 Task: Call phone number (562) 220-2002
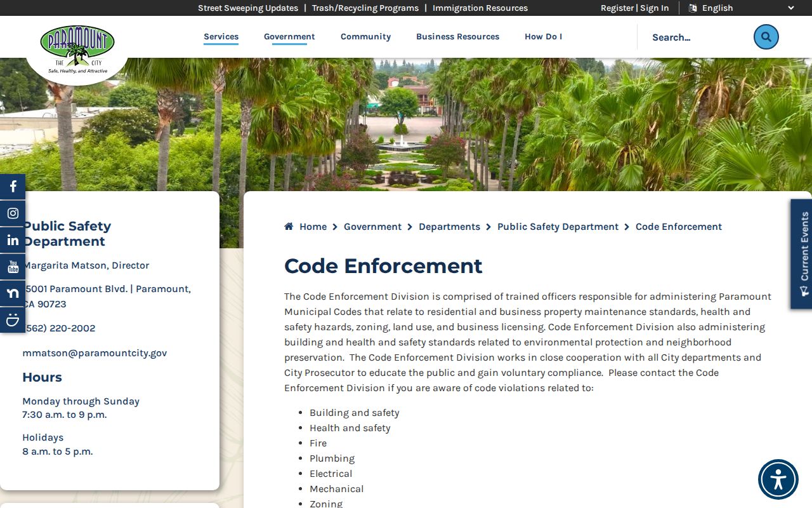point(59,328)
